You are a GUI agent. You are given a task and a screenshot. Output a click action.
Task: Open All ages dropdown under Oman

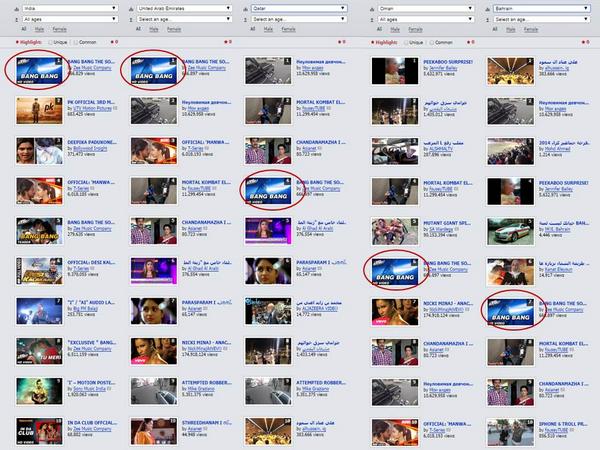(x=426, y=19)
